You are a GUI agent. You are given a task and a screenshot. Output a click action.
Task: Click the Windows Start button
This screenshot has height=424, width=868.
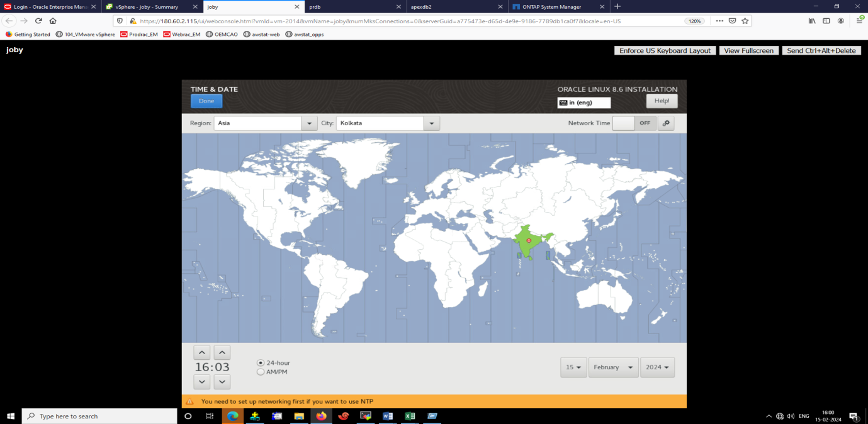(11, 416)
